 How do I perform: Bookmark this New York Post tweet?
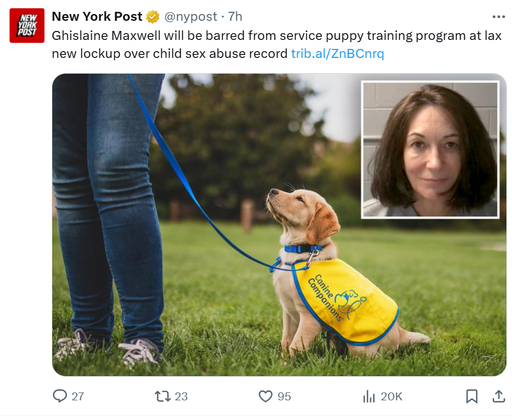point(472,396)
